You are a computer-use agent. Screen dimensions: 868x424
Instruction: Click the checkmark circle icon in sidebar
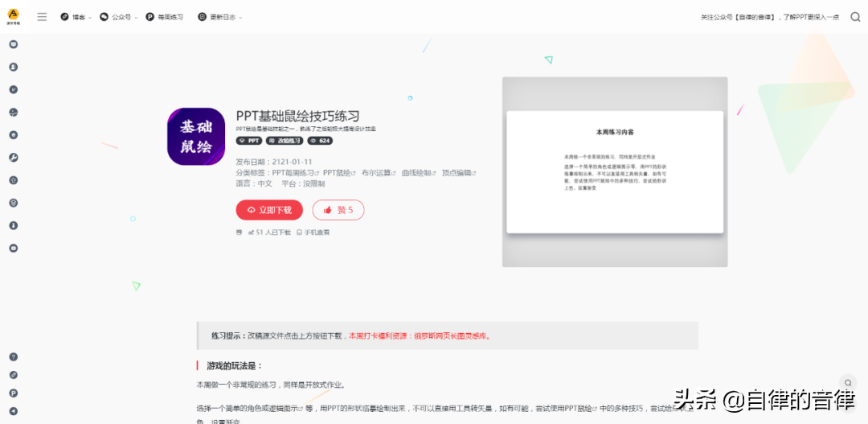point(14,90)
